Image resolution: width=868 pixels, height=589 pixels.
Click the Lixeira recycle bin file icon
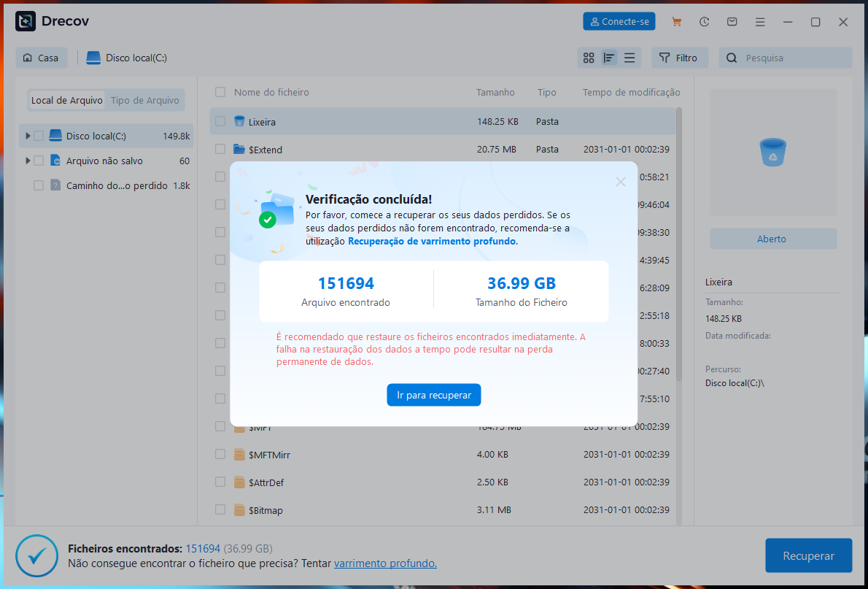pos(239,122)
